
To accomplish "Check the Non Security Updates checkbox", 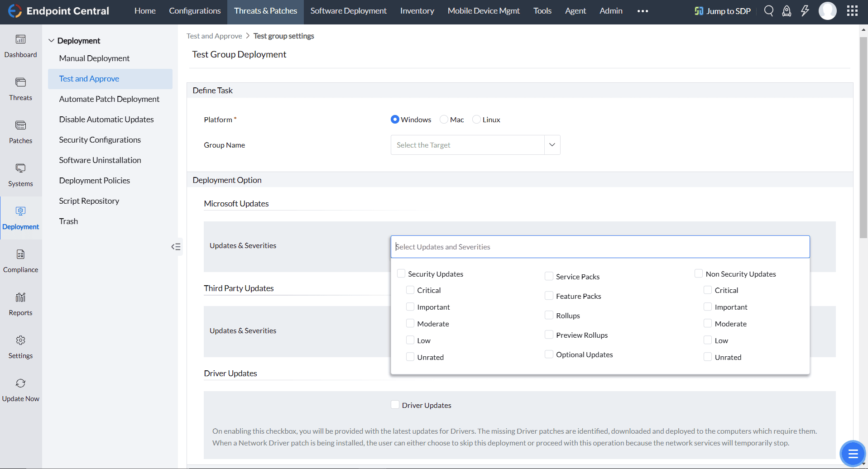I will [x=699, y=273].
